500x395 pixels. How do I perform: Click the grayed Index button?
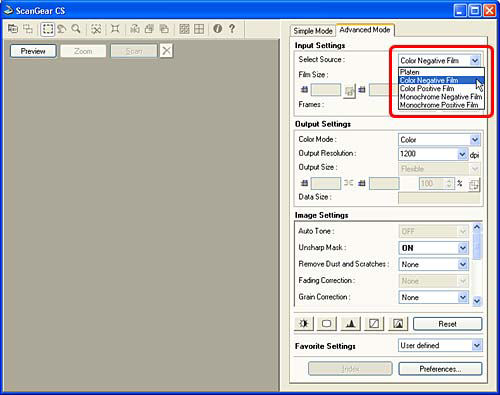tap(350, 369)
